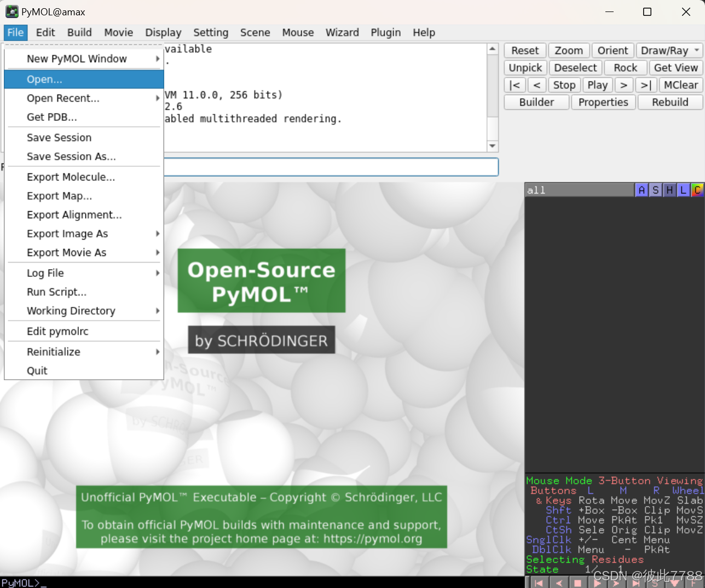Click the pink play triangle at panel bottom
The height and width of the screenshot is (588, 705).
[x=597, y=583]
